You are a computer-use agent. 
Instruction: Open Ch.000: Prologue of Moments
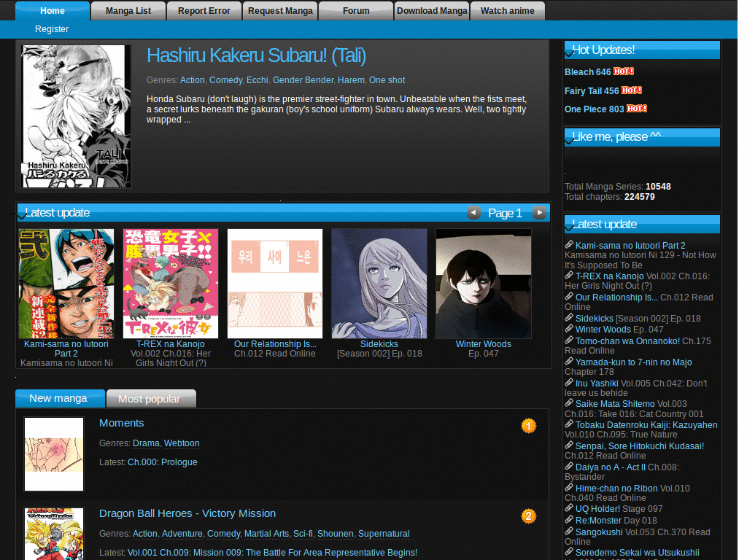[x=163, y=462]
